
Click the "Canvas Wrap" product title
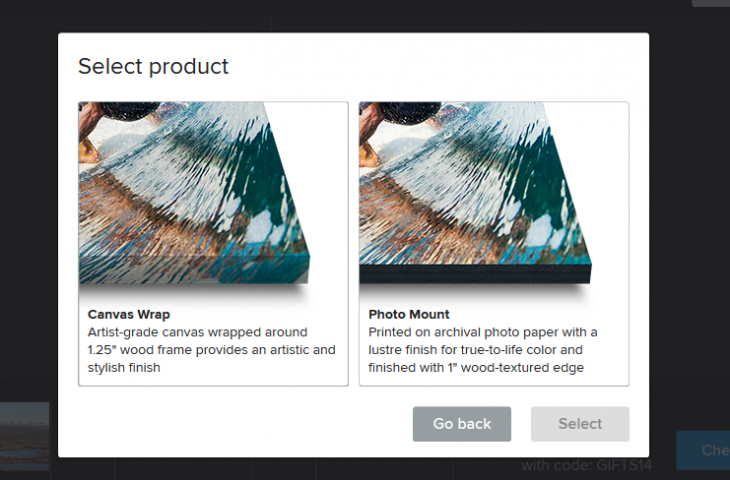click(x=128, y=314)
